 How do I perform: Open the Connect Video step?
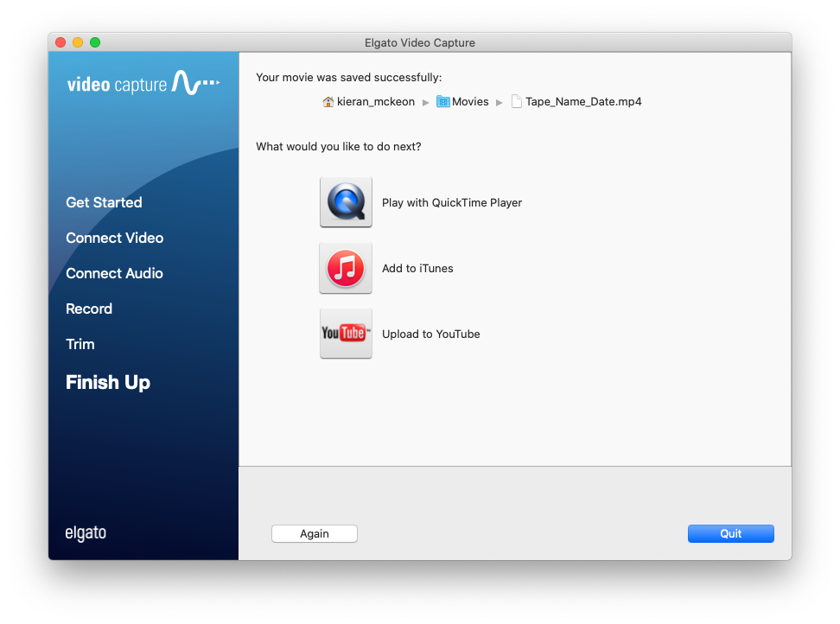[x=115, y=238]
